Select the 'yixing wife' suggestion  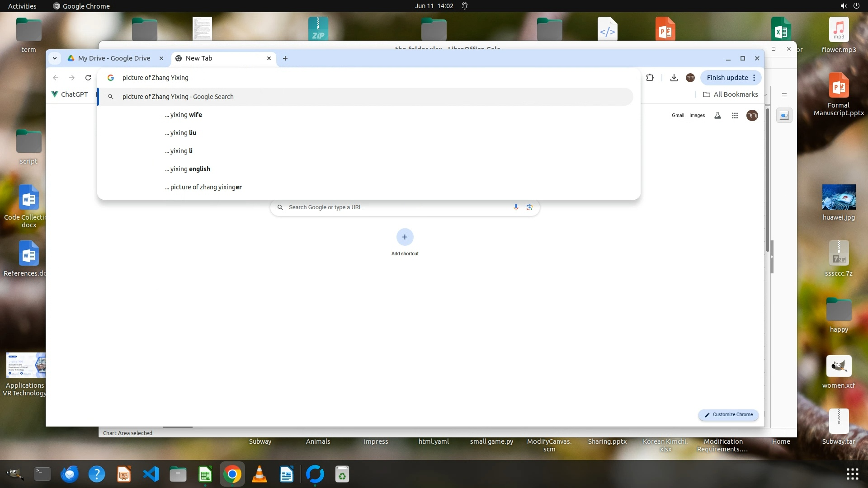[x=184, y=115]
